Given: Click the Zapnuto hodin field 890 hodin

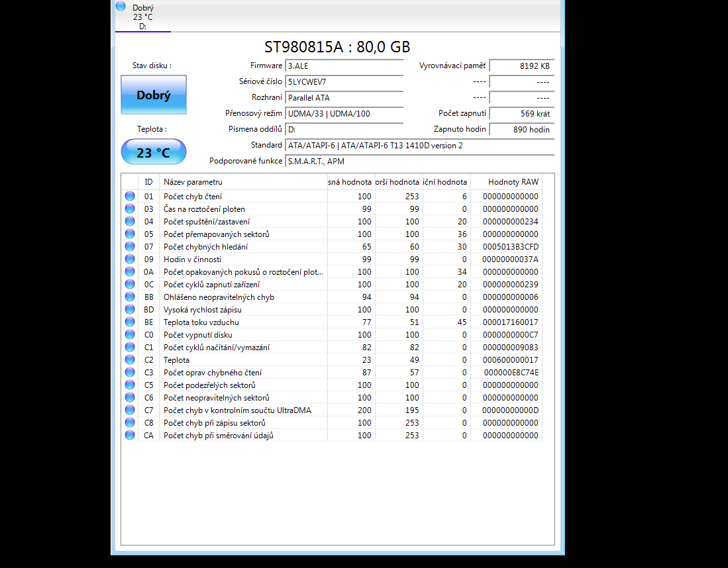Looking at the screenshot, I should 522,129.
